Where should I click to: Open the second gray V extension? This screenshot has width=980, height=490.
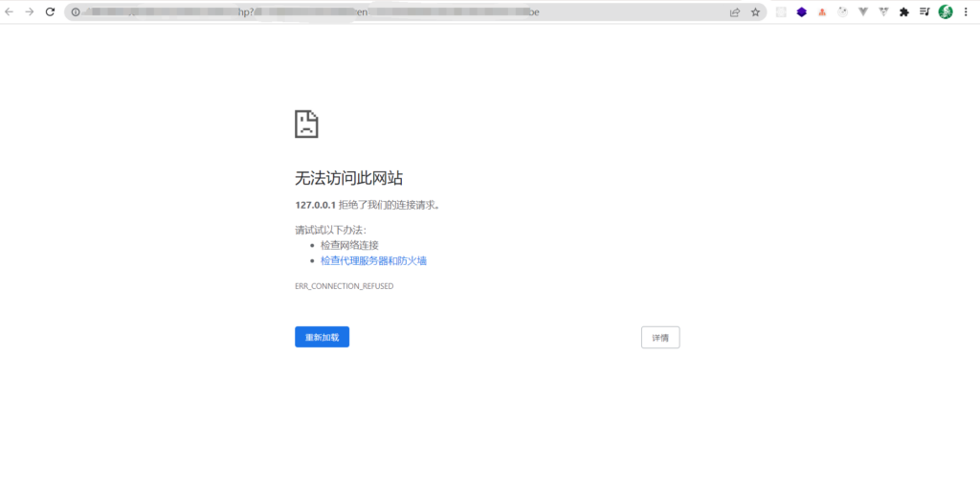[883, 11]
